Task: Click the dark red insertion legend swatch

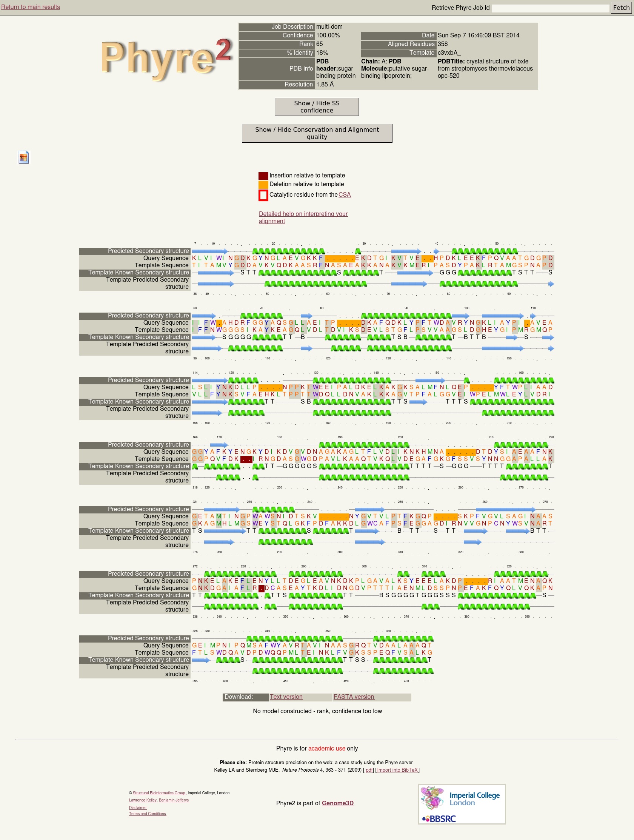Action: pyautogui.click(x=263, y=176)
